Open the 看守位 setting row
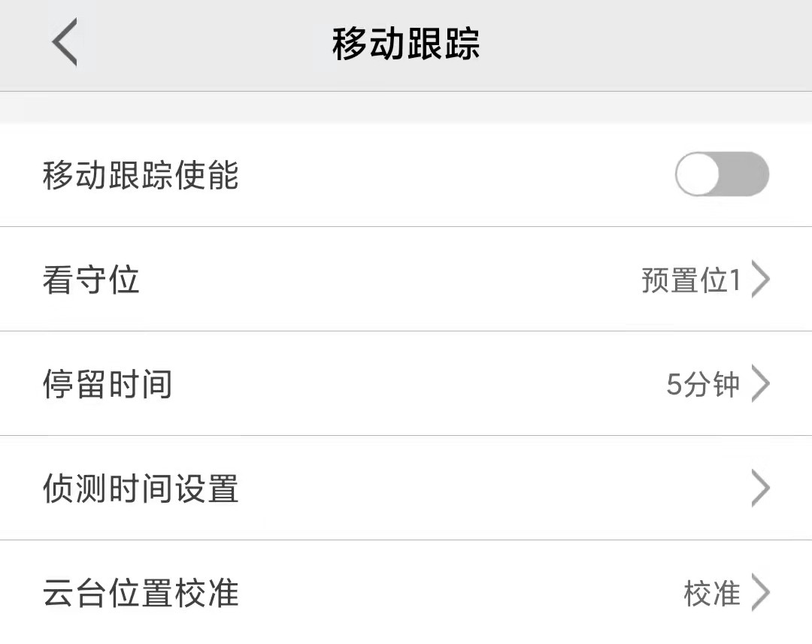Screen dimensions: 812x644 pyautogui.click(x=406, y=279)
